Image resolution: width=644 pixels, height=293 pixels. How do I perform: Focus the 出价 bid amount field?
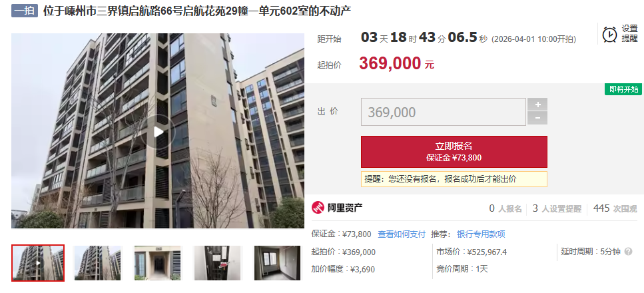point(443,112)
